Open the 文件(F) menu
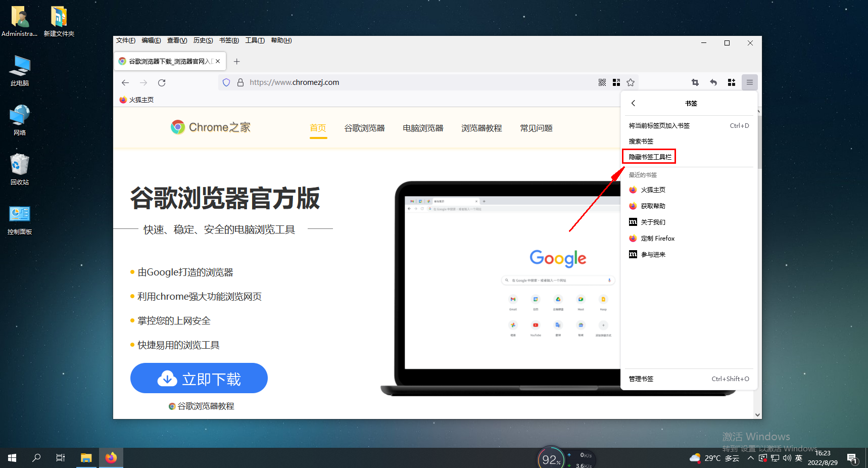The width and height of the screenshot is (868, 468). (x=126, y=40)
